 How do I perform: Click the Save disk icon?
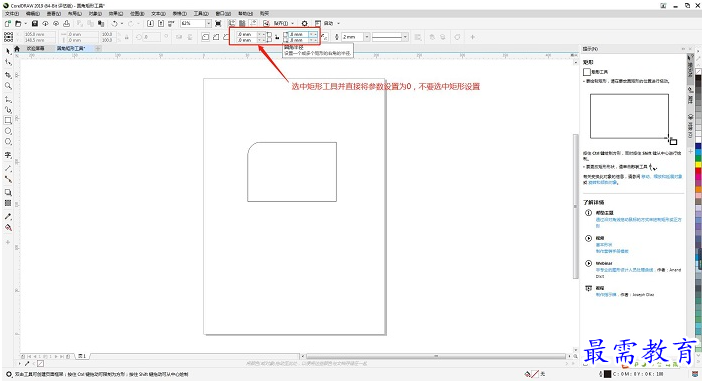35,23
